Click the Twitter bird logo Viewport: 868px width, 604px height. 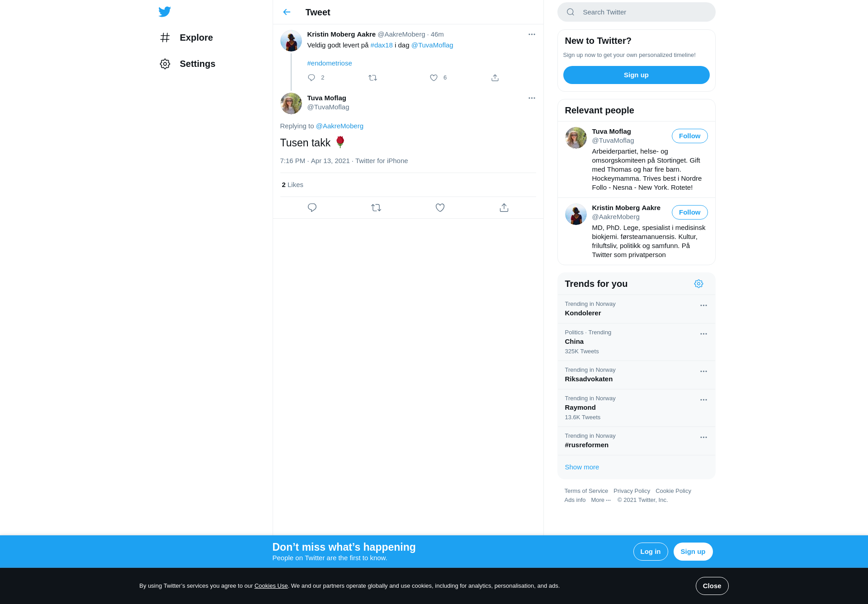coord(165,12)
